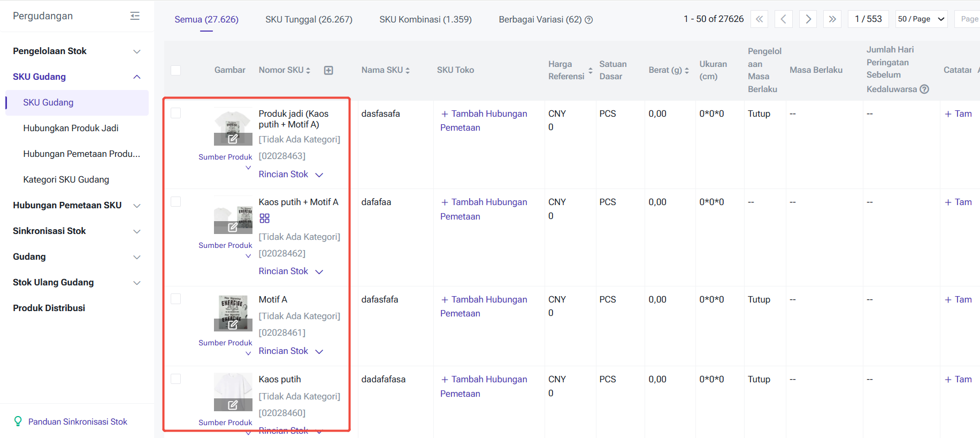Expand Rincian Stok for SKU 02028463
The height and width of the screenshot is (438, 980).
(x=290, y=175)
